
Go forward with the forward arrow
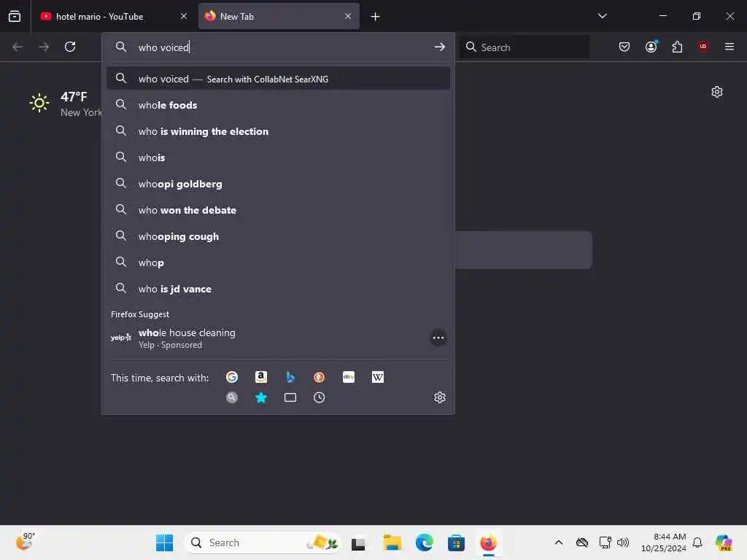pyautogui.click(x=43, y=47)
